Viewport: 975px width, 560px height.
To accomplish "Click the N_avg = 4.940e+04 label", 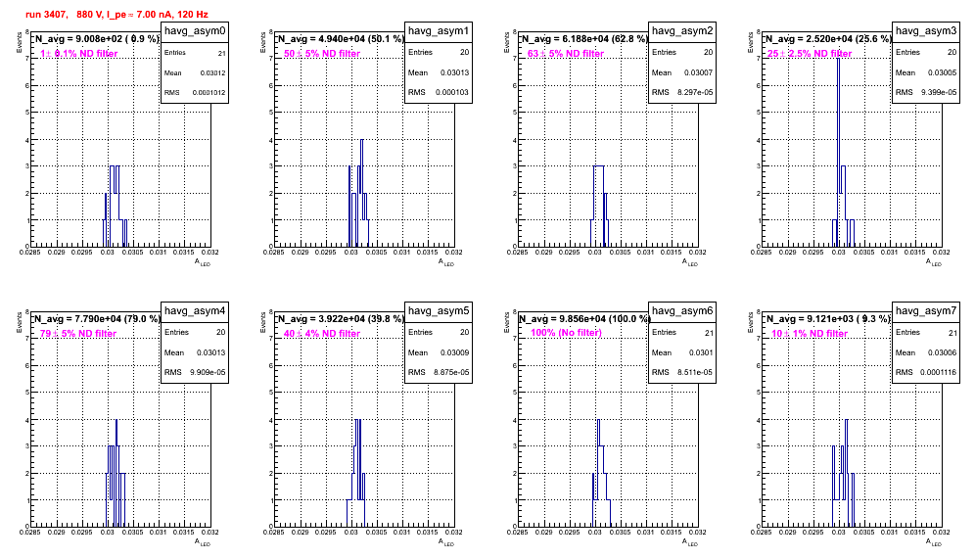I will click(341, 38).
